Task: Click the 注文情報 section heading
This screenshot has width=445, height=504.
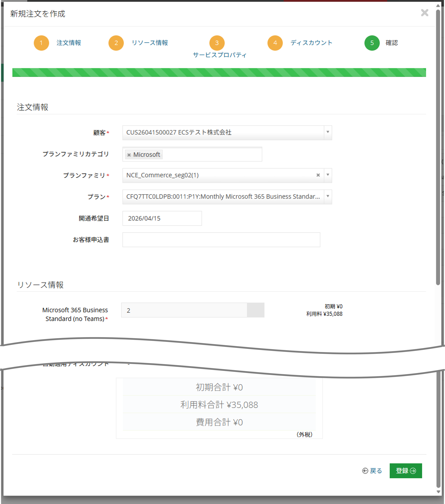Action: (32, 107)
